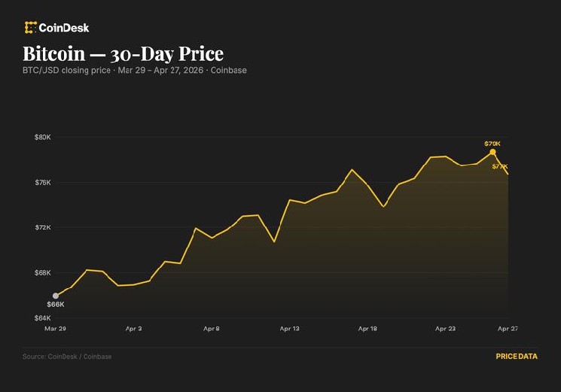Click the BTC/USD closing price subtitle
This screenshot has height=392, width=561.
coord(134,71)
